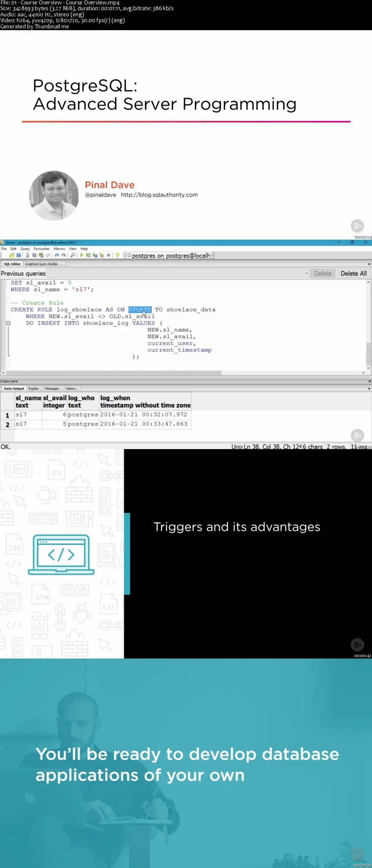Expand the Previous queries combo box
This screenshot has height=868, width=372.
click(x=306, y=273)
